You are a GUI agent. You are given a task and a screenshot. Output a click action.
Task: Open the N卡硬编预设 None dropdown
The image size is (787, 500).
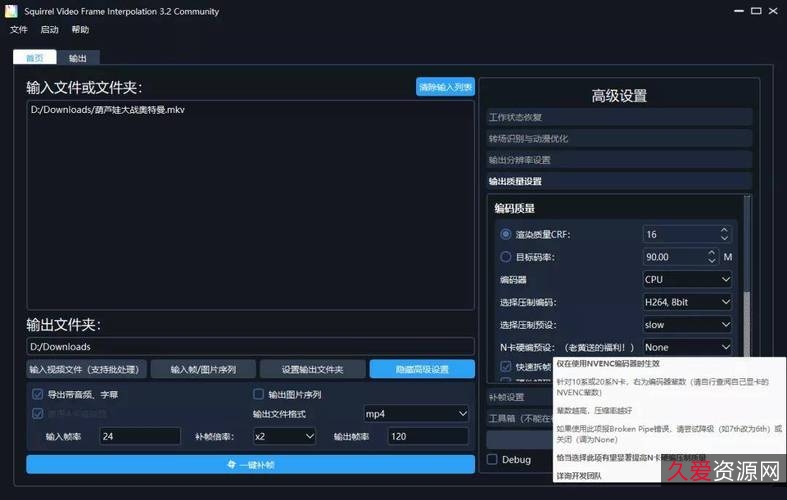tap(687, 347)
